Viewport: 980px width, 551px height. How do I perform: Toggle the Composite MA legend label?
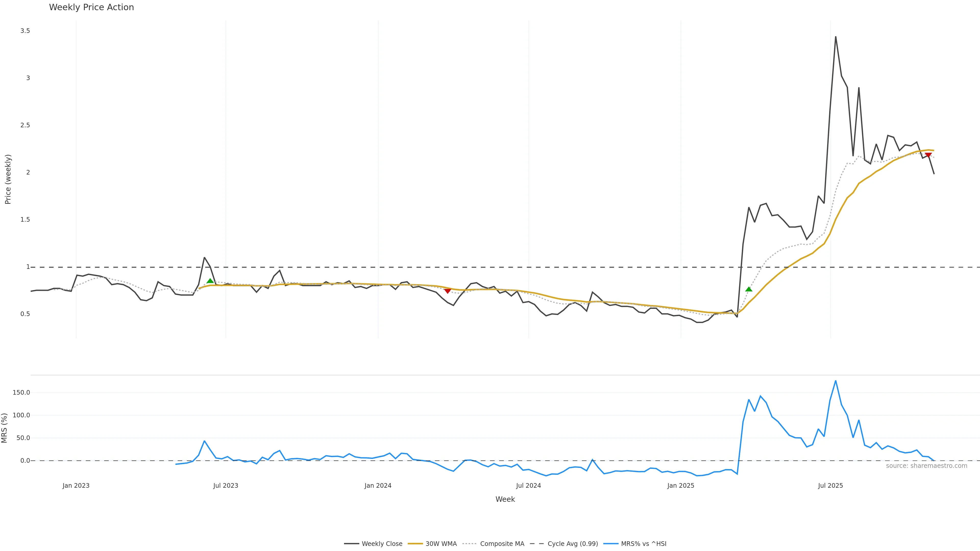[502, 544]
